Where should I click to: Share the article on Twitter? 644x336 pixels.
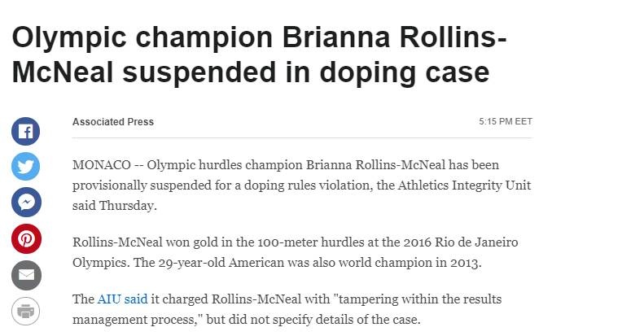26,166
